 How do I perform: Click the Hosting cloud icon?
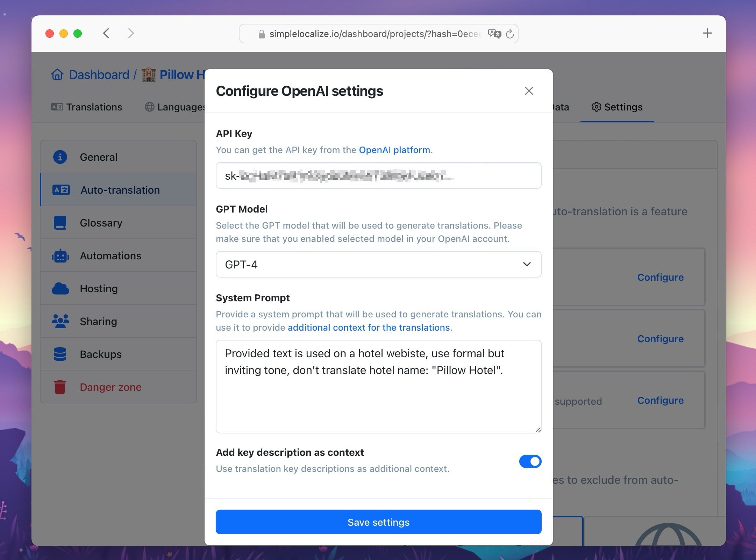tap(60, 288)
